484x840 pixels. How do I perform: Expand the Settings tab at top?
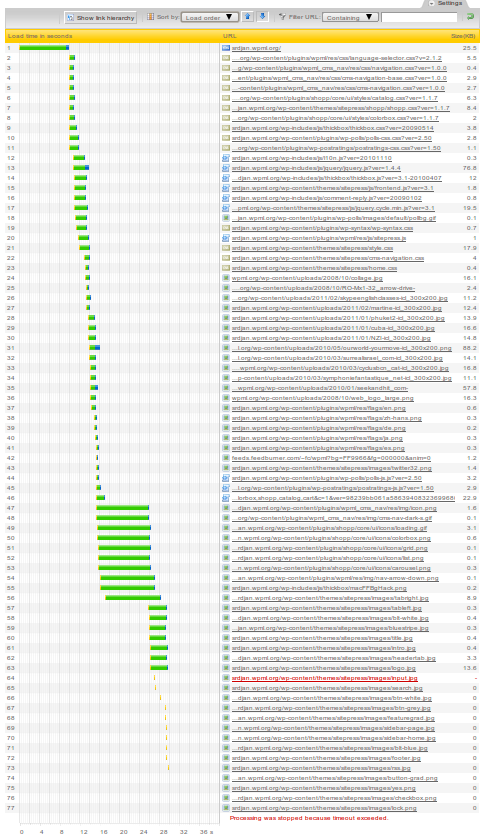(449, 3)
